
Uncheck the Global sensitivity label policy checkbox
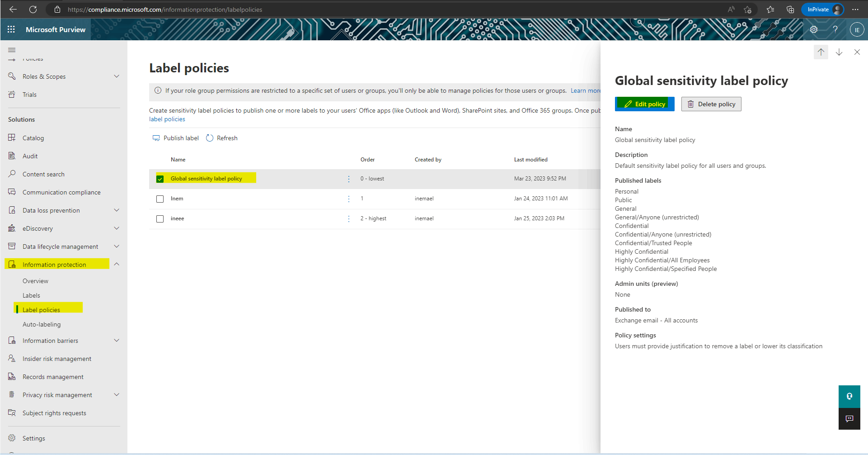(x=160, y=179)
